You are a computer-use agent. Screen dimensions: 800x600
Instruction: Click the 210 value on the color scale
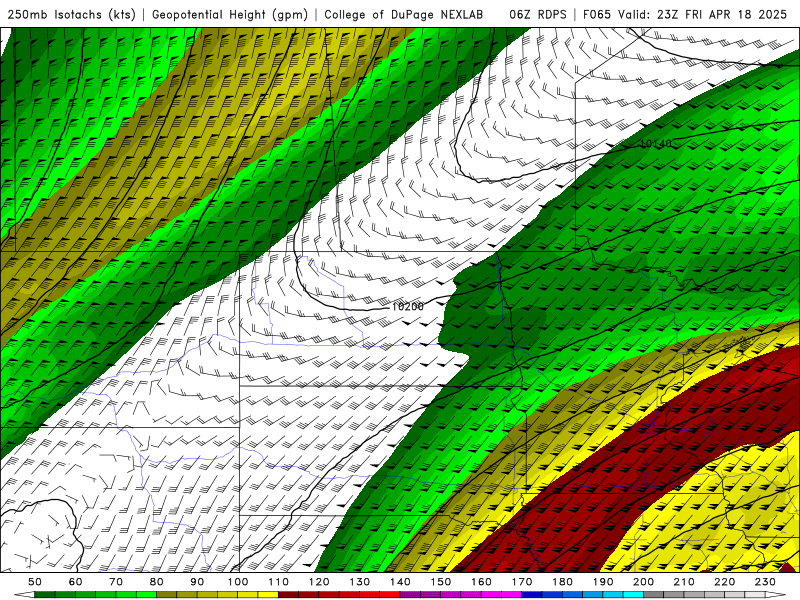[684, 582]
